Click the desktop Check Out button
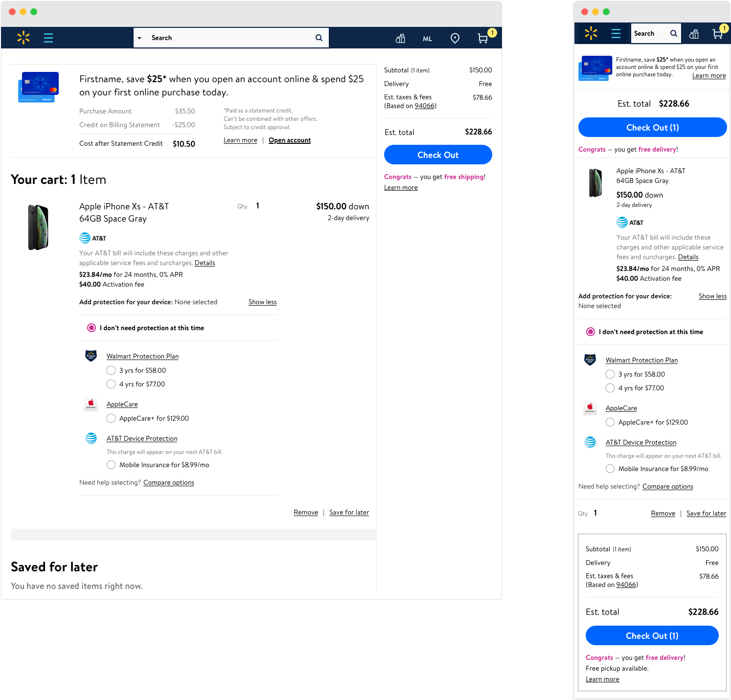 point(438,155)
